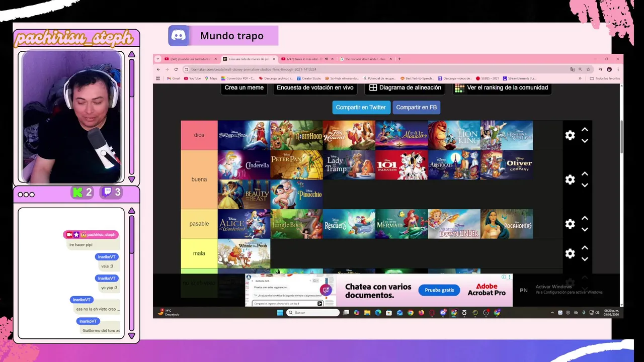Open settings gear for the buena tier
This screenshot has height=362, width=644.
point(570,179)
